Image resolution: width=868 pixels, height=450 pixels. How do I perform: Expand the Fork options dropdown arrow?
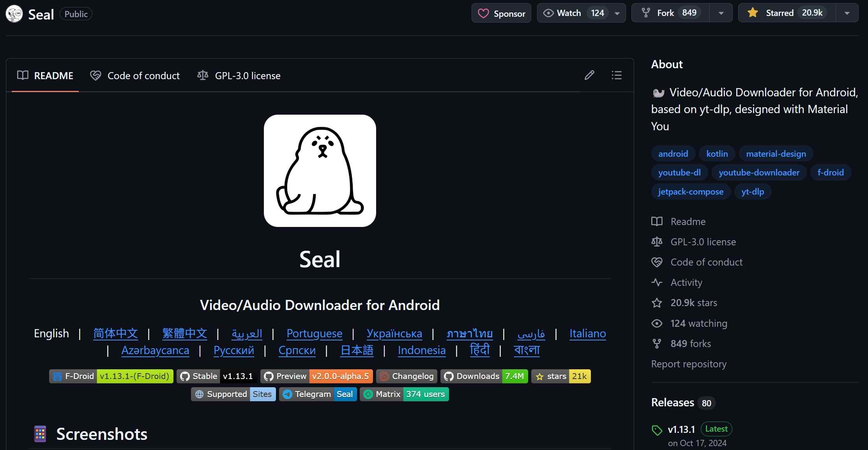[x=721, y=13]
